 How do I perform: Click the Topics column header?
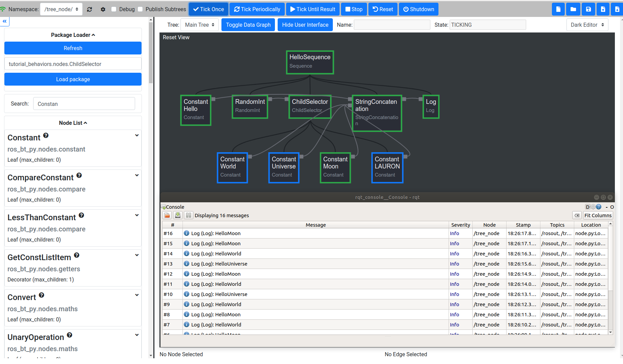(557, 225)
